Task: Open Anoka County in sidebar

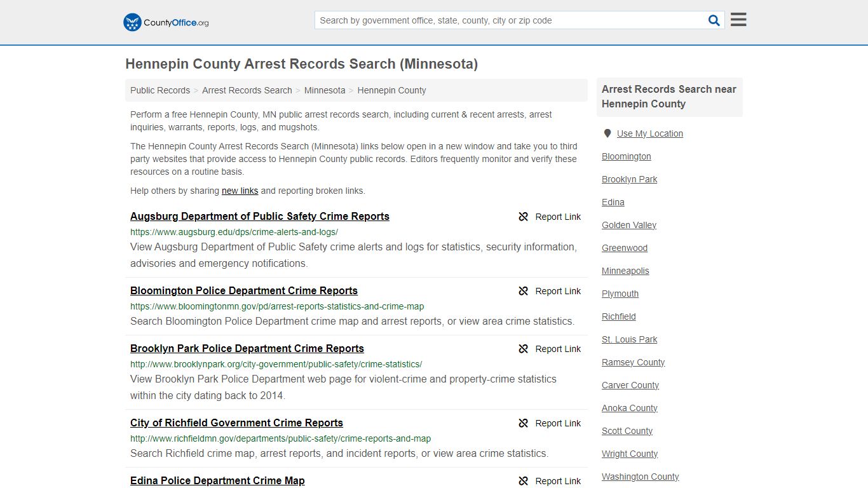Action: point(630,408)
